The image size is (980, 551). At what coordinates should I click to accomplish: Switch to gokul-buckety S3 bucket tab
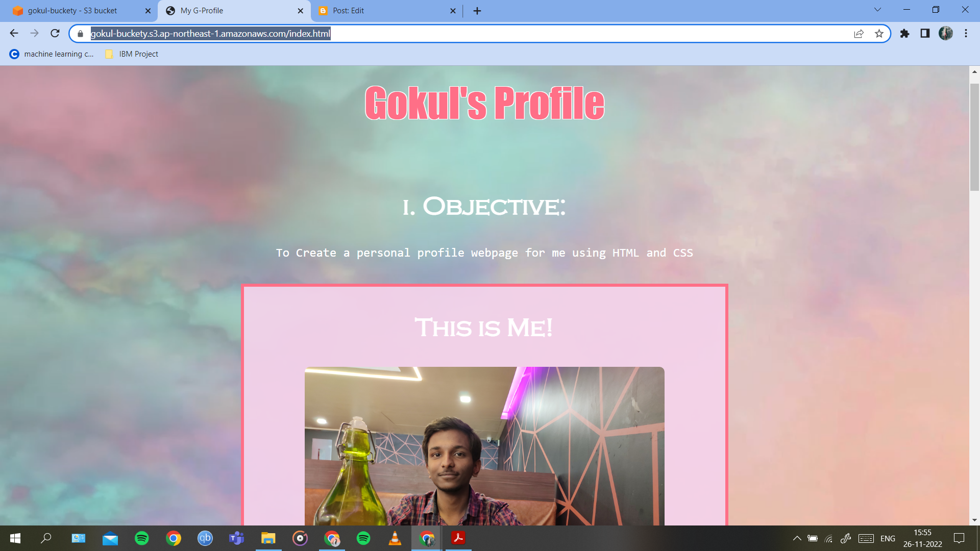(x=72, y=11)
